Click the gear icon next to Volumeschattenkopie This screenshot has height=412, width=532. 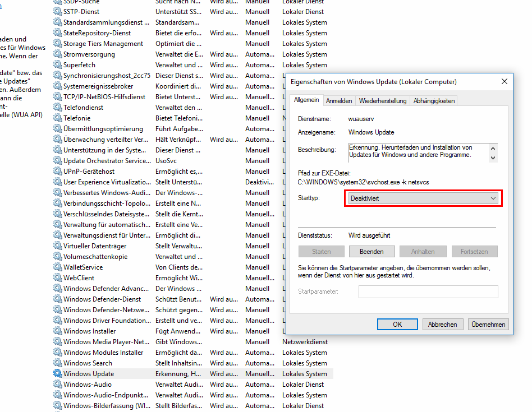coord(58,257)
